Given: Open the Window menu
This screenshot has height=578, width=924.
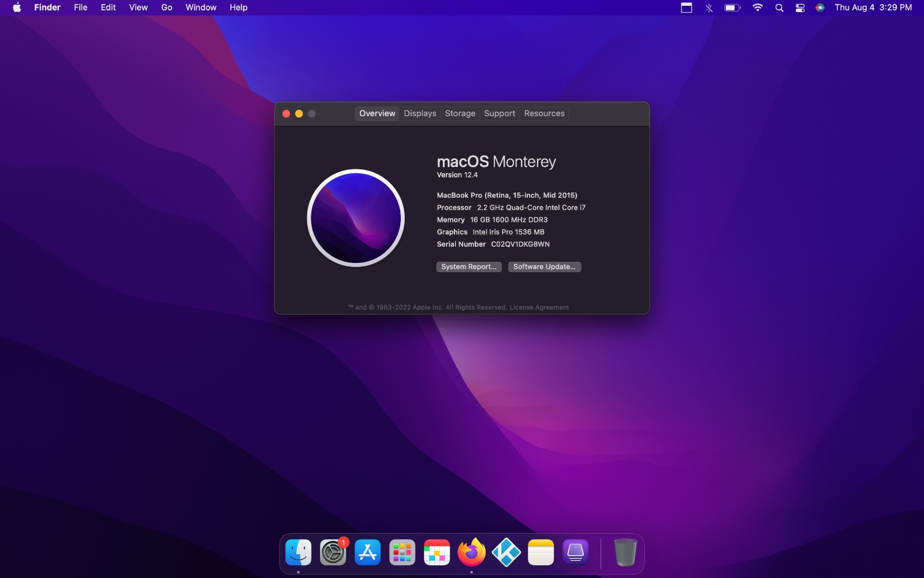Looking at the screenshot, I should pyautogui.click(x=201, y=8).
